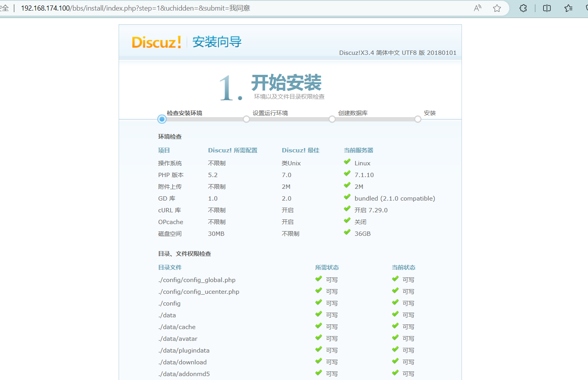Click the 目录、文件权限检查 section title
The height and width of the screenshot is (380, 588).
tap(184, 254)
